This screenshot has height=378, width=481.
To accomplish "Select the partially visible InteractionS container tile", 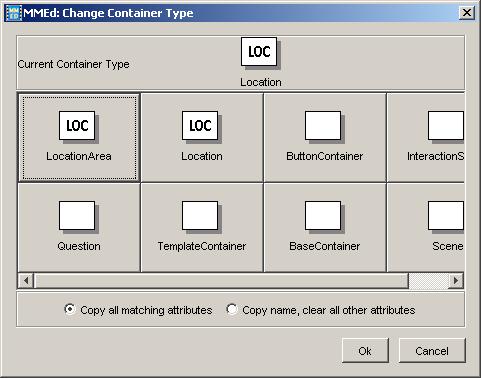I will (x=426, y=137).
